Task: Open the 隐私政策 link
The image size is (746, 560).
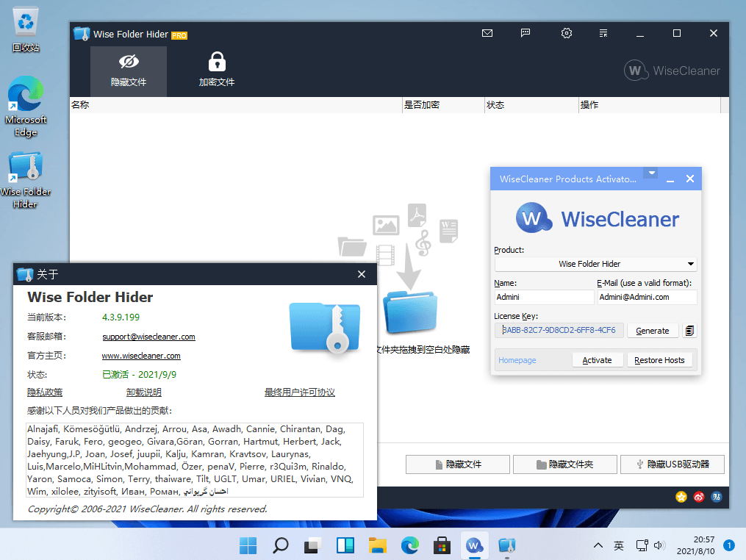Action: tap(45, 392)
